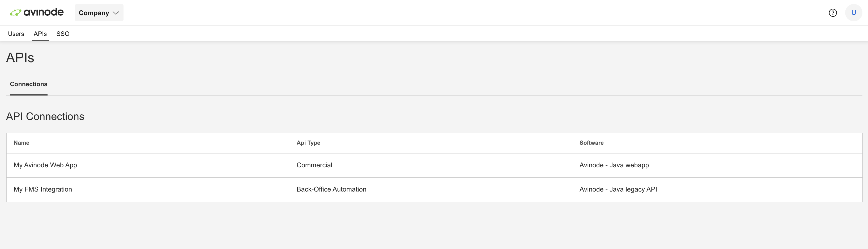Click Avinode - Java legacy API entry
Image resolution: width=868 pixels, height=249 pixels.
coord(618,189)
